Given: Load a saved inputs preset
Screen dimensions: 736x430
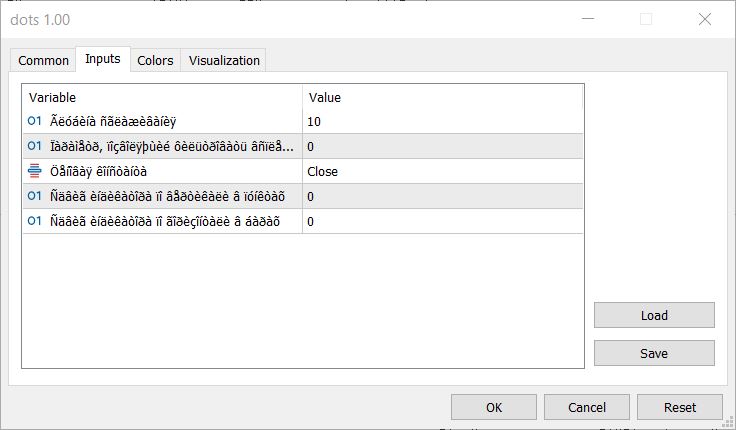Looking at the screenshot, I should pos(654,315).
